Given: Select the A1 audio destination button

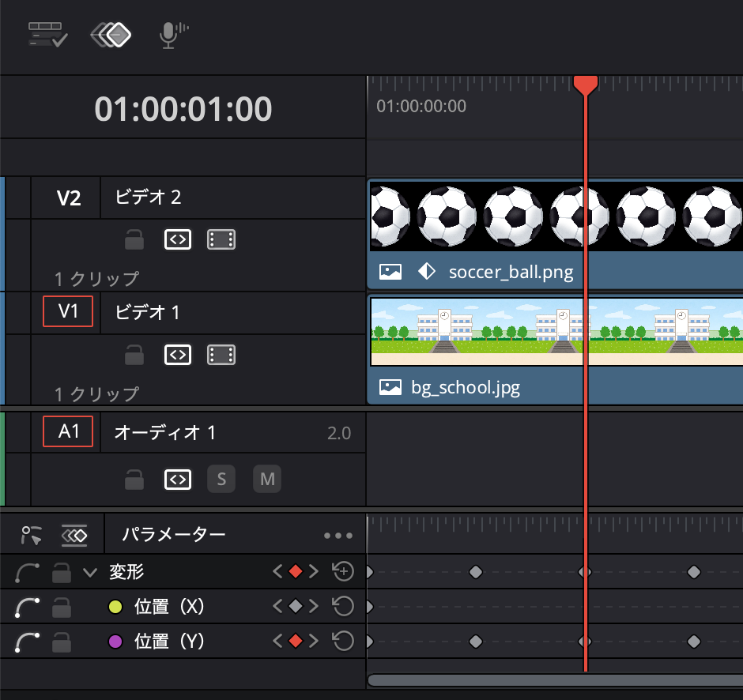Looking at the screenshot, I should pyautogui.click(x=68, y=431).
